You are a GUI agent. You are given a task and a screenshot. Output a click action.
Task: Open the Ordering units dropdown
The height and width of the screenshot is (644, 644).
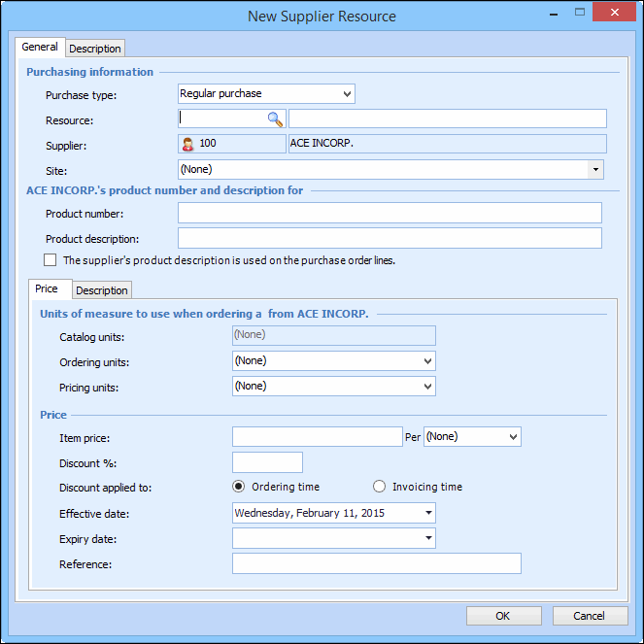click(x=427, y=361)
